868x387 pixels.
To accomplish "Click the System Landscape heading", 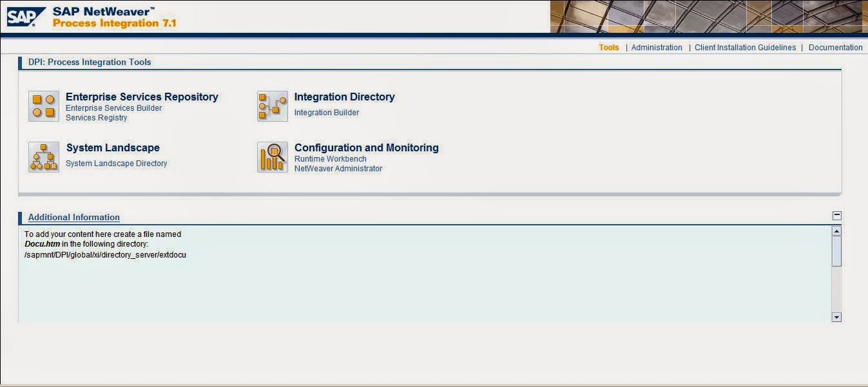I will click(113, 147).
